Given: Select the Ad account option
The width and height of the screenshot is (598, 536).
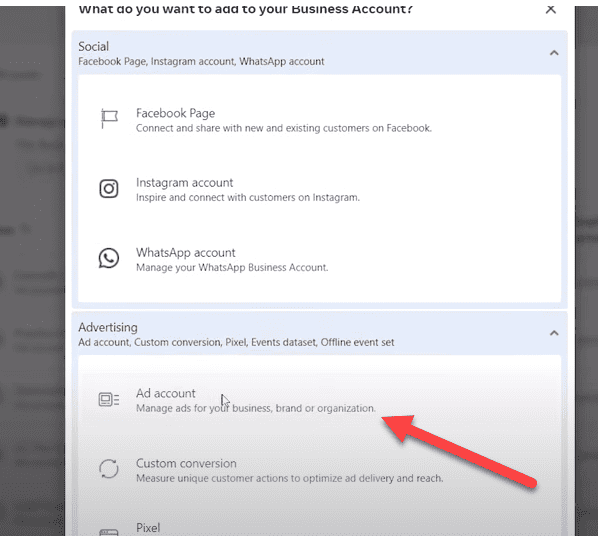Looking at the screenshot, I should [x=320, y=400].
